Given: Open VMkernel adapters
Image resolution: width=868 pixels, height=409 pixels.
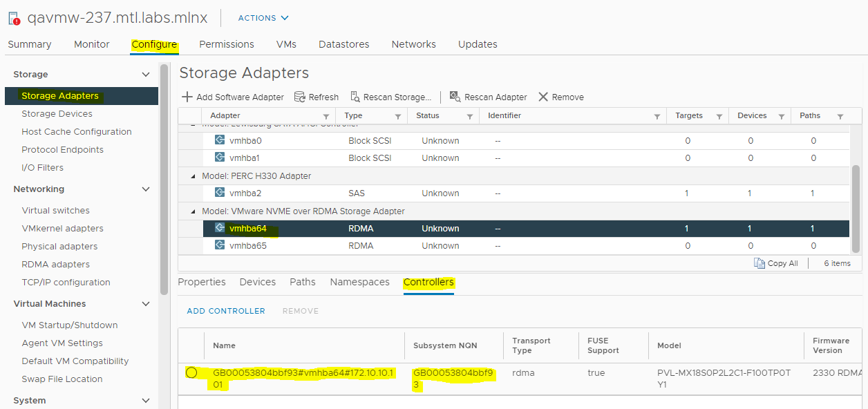Looking at the screenshot, I should 63,229.
